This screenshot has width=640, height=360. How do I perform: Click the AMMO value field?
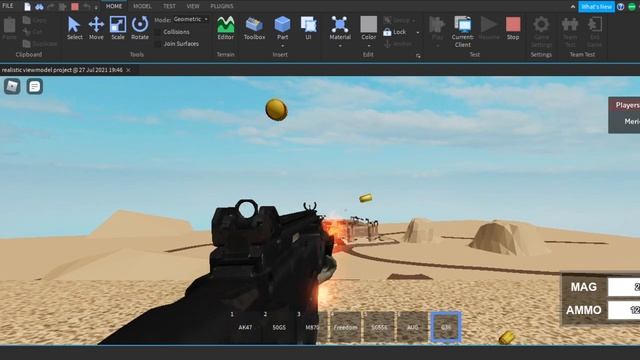(x=624, y=310)
